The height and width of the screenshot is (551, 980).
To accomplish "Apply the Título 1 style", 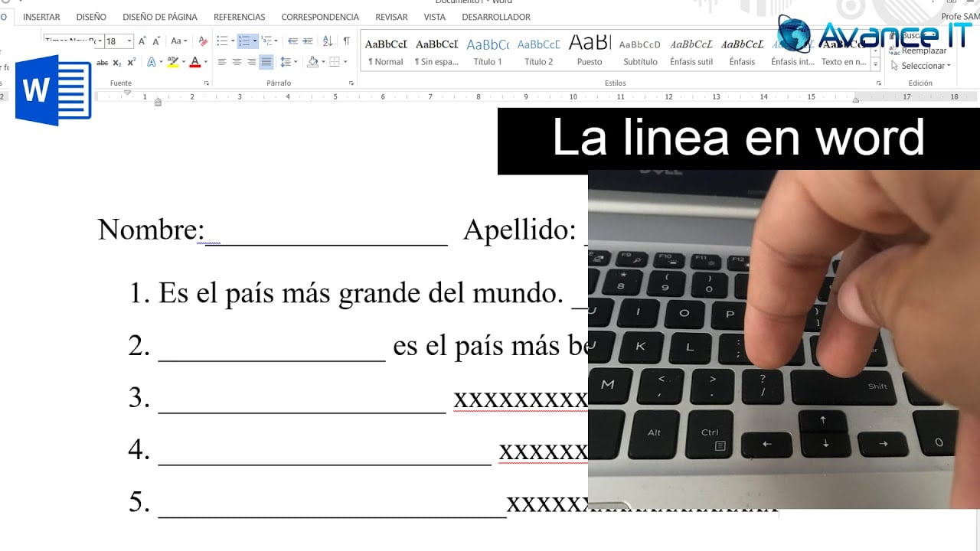I will click(x=488, y=52).
